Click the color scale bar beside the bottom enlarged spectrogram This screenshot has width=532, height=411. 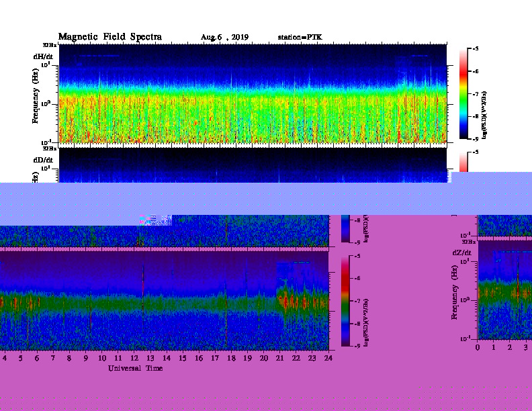(x=345, y=301)
